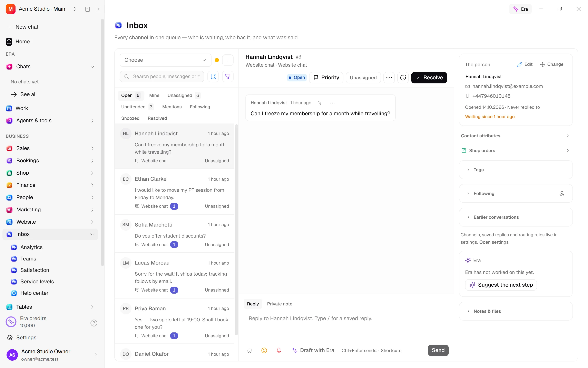Open Ethan Clarke's conversation
Screen dimensions: 588x368
pyautogui.click(x=174, y=192)
